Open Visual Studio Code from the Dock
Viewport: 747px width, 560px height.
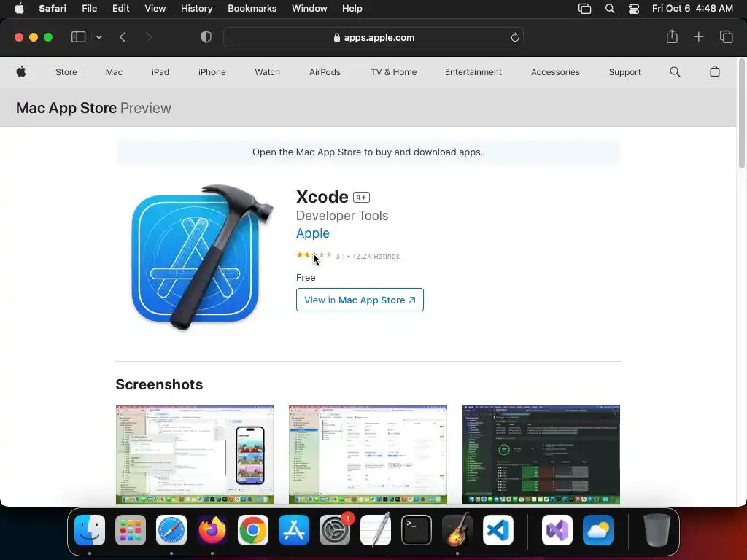pyautogui.click(x=498, y=530)
